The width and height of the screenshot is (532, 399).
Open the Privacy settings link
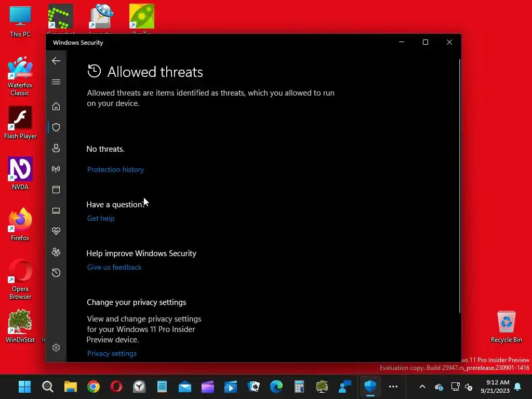click(112, 353)
